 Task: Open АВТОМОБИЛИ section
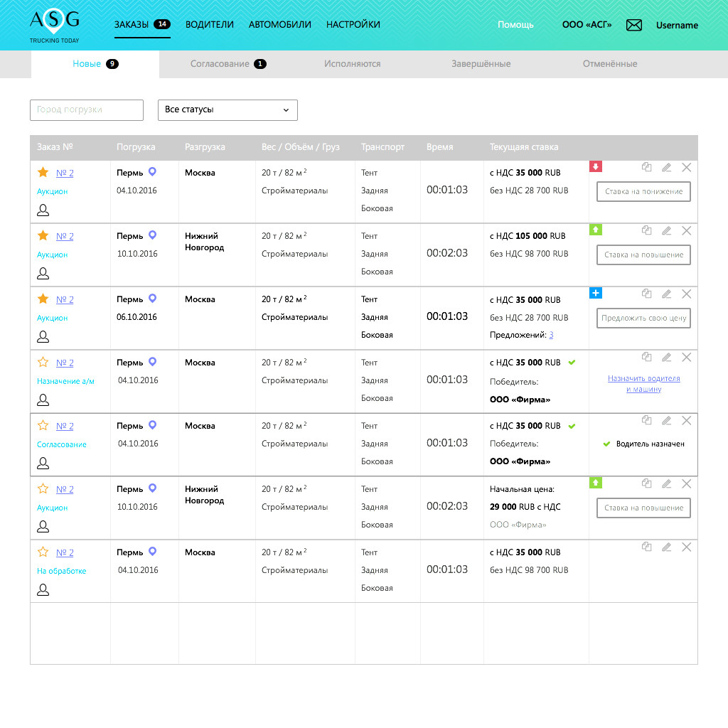[280, 25]
